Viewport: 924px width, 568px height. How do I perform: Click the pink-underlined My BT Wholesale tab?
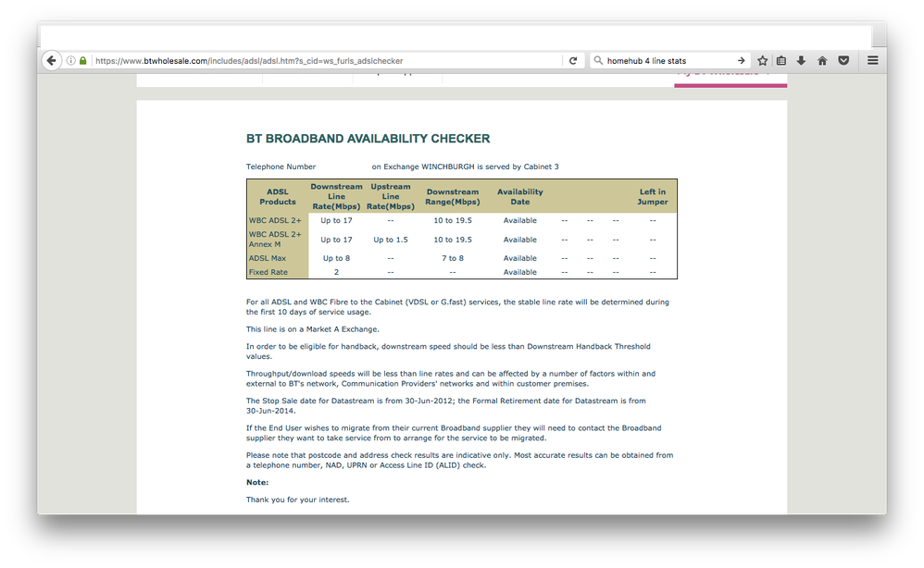(730, 79)
